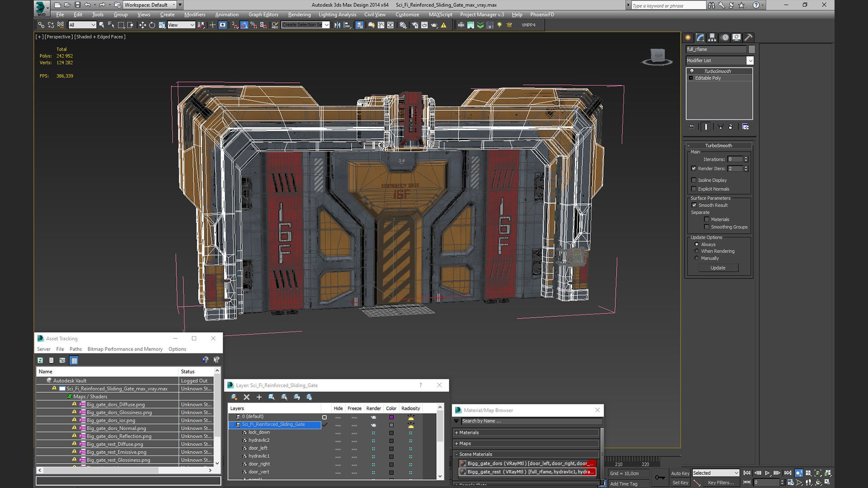Open the MAXScript menu
The width and height of the screenshot is (868, 488).
[x=440, y=14]
